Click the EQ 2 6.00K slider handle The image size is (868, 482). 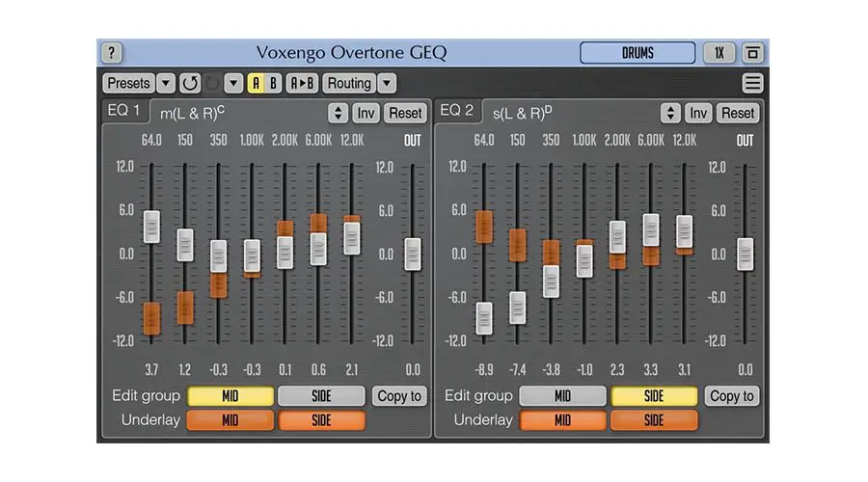(x=651, y=229)
